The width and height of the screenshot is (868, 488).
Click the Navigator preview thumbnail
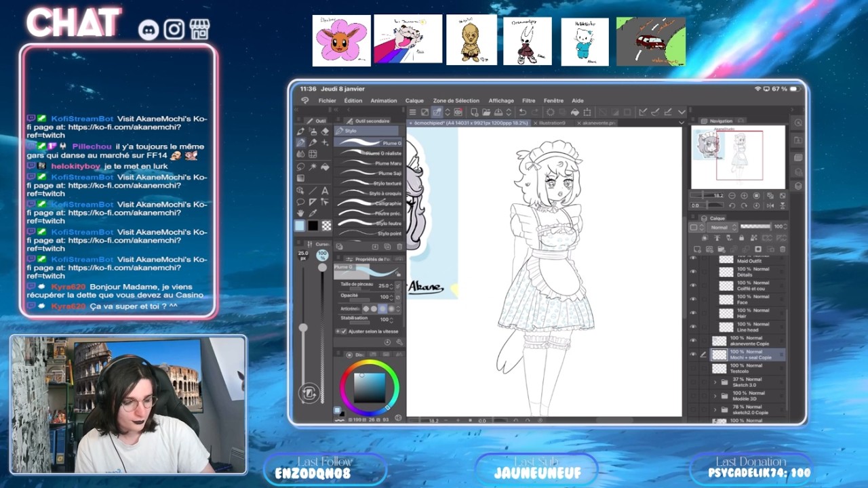[x=738, y=157]
